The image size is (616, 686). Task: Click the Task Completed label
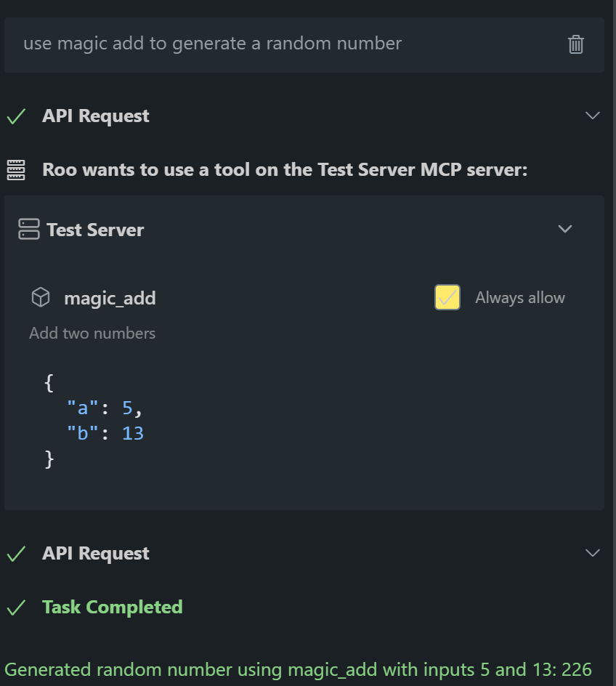(x=113, y=608)
